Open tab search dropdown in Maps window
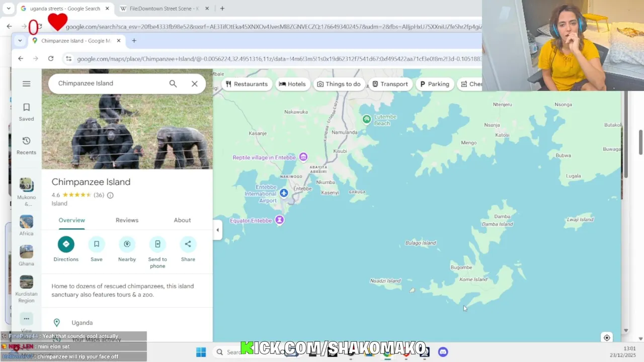 coord(20,41)
